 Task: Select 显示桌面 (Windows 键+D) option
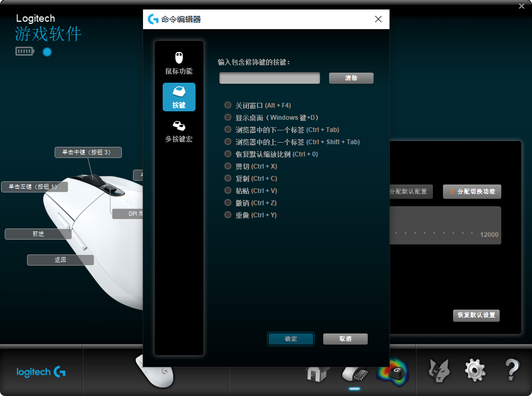click(x=271, y=118)
